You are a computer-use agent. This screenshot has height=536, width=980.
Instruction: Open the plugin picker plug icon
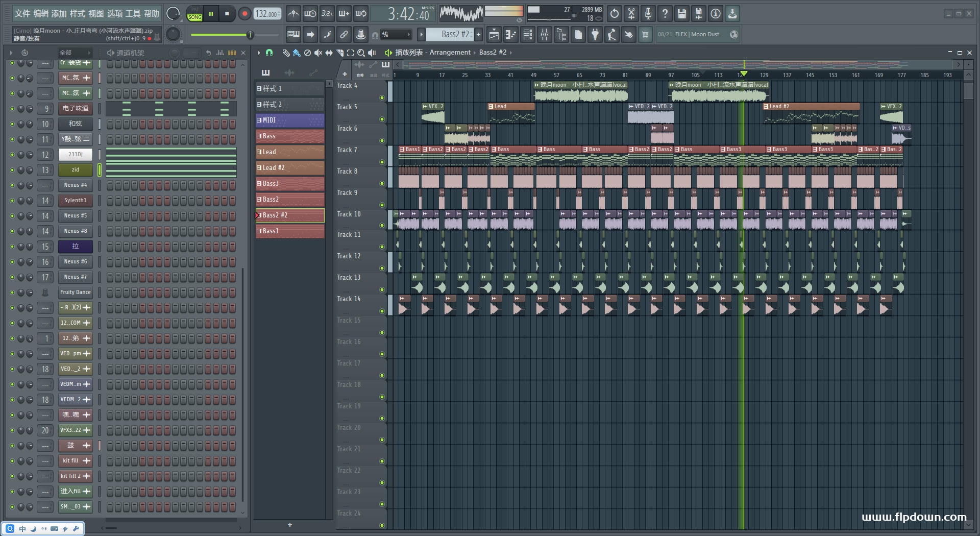pos(595,35)
